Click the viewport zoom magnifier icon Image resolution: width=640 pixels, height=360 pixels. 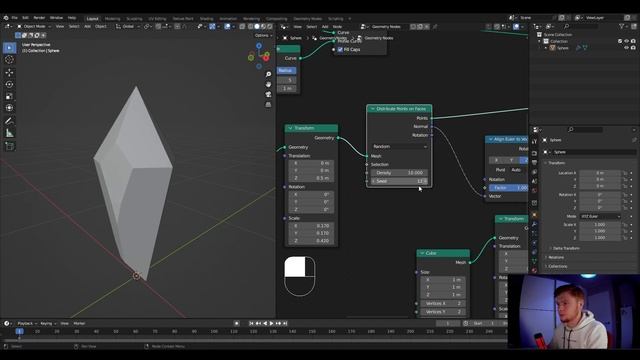pos(268,74)
